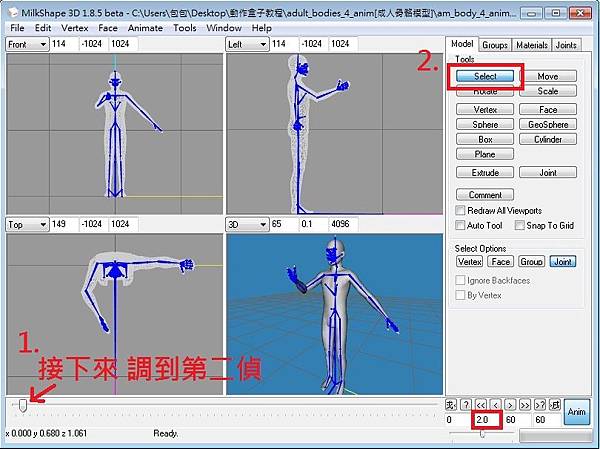Click the start frame field showing 0
The height and width of the screenshot is (449, 600).
458,420
